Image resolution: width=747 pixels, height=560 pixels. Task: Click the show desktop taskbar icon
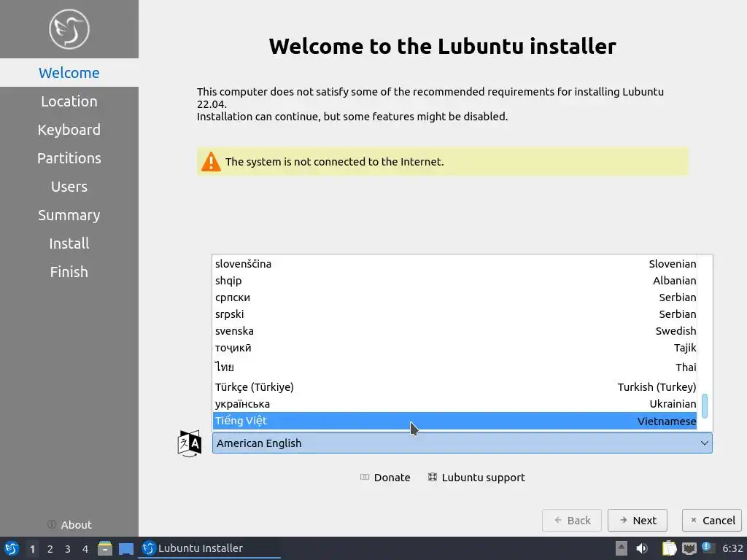[126, 548]
